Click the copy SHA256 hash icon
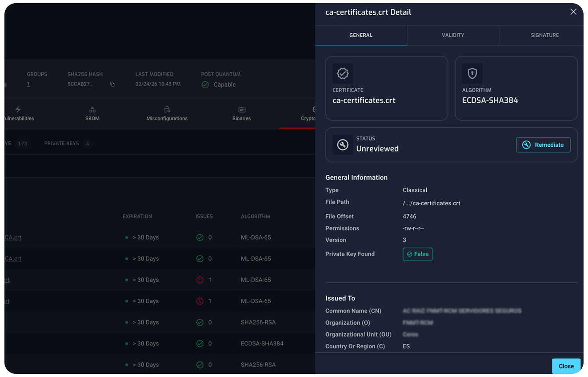 [x=112, y=84]
